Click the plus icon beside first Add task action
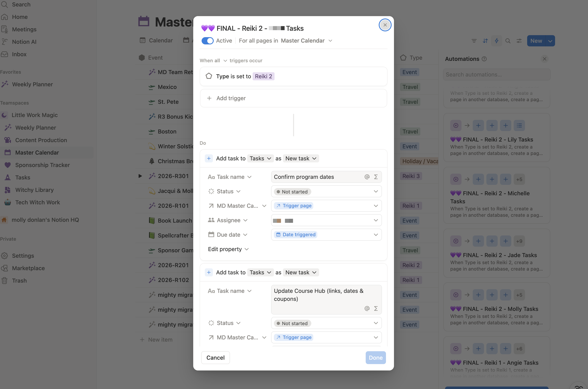This screenshot has height=389, width=588. pyautogui.click(x=209, y=158)
